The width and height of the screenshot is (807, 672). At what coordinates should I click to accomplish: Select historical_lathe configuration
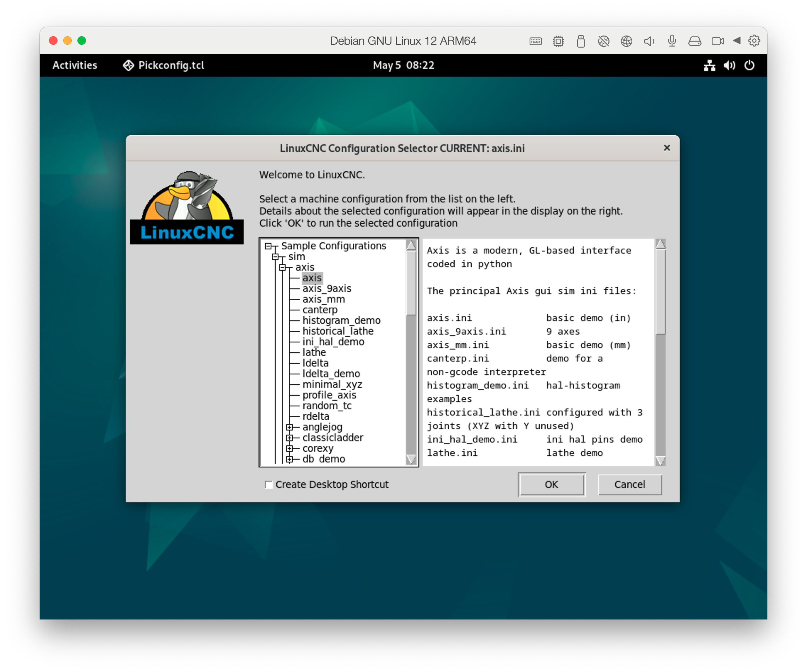point(338,331)
